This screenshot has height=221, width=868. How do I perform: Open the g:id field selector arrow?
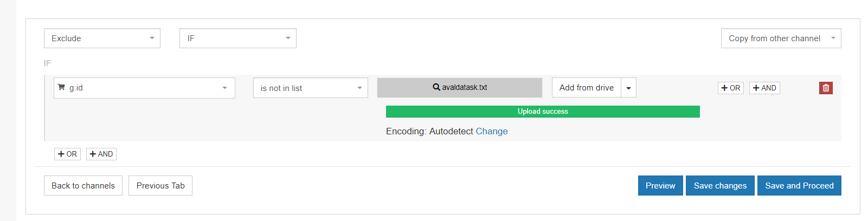[224, 88]
